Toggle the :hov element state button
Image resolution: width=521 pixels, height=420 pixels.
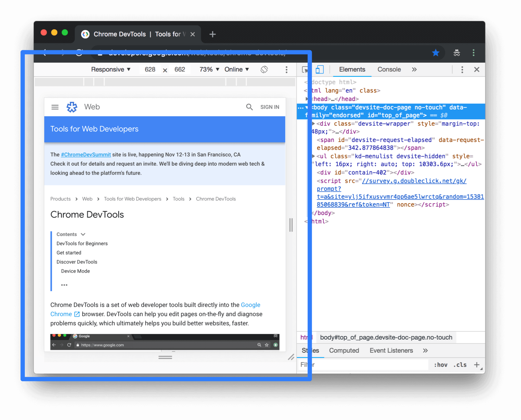pyautogui.click(x=440, y=365)
